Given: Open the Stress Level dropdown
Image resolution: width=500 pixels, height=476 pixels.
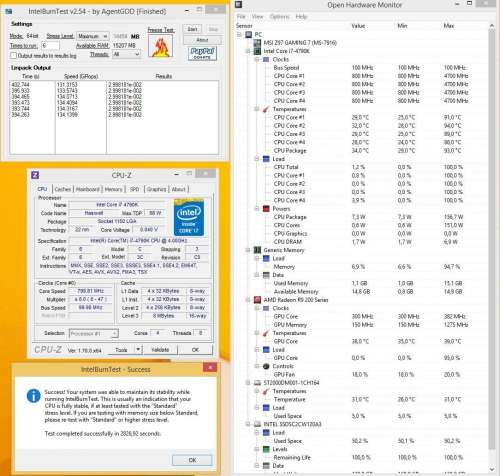Looking at the screenshot, I should click(93, 36).
